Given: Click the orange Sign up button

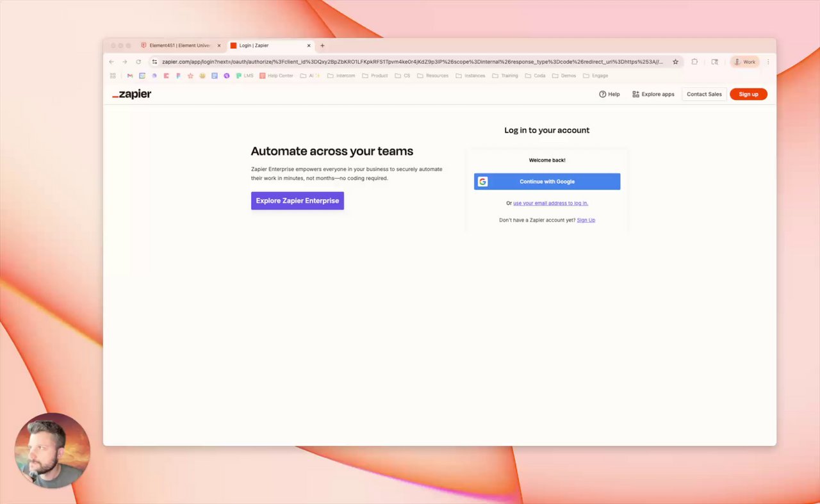Looking at the screenshot, I should [x=748, y=94].
